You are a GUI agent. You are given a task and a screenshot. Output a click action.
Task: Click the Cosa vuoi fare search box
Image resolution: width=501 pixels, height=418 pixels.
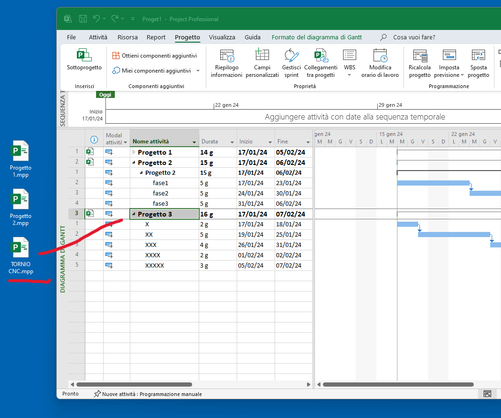(414, 37)
